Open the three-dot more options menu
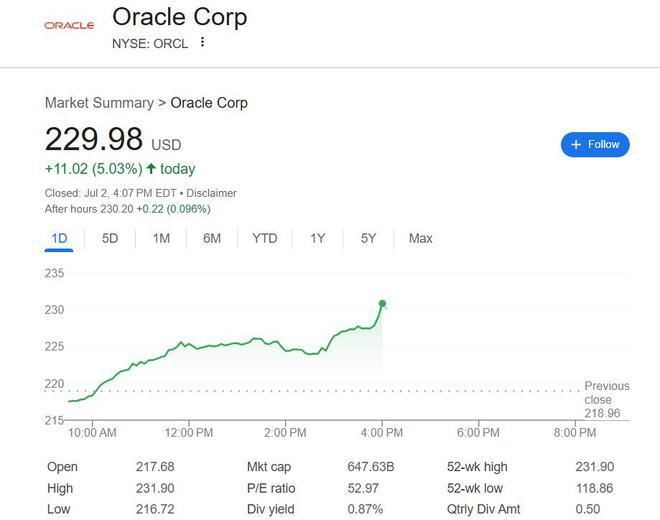The height and width of the screenshot is (520, 660). [203, 43]
